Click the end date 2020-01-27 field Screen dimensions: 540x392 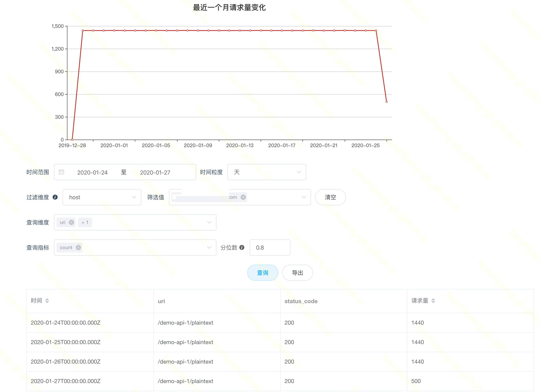point(155,172)
